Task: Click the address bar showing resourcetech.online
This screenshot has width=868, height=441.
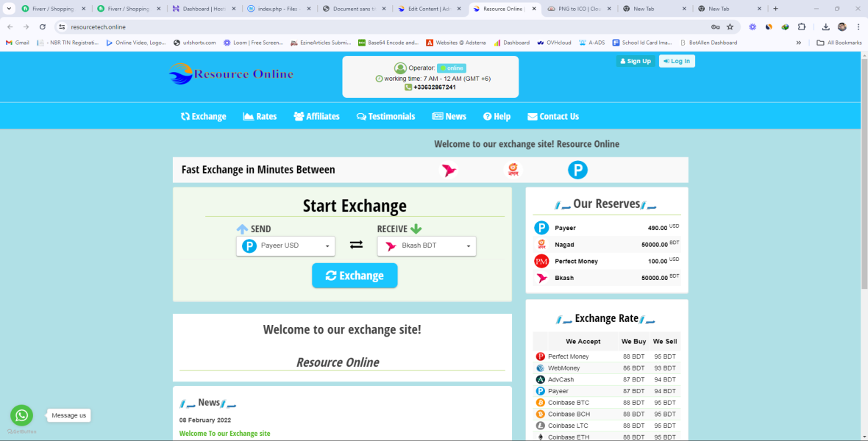Action: [x=368, y=26]
